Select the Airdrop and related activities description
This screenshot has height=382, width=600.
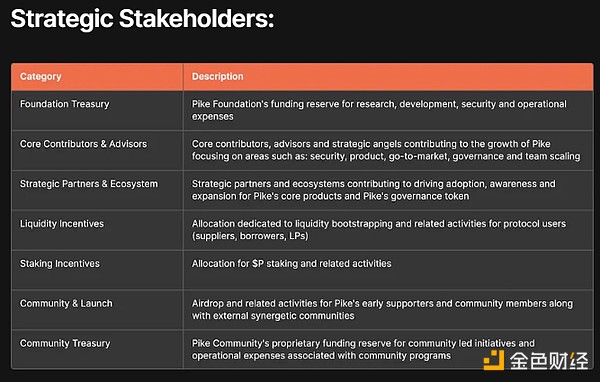(382, 309)
